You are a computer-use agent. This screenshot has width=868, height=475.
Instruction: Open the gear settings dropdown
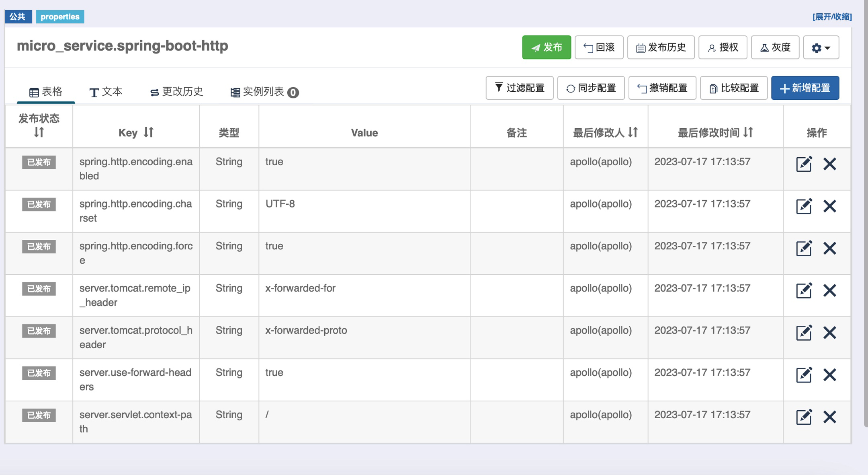click(821, 48)
